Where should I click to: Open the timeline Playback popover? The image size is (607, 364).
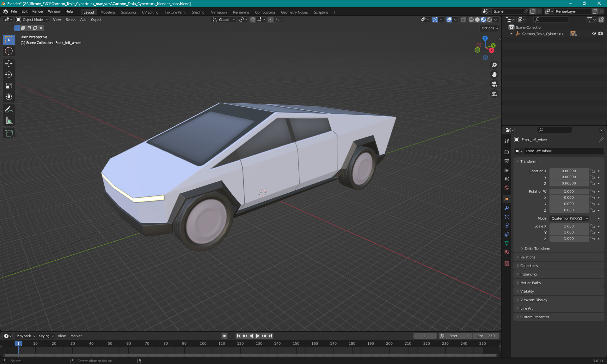coord(26,336)
